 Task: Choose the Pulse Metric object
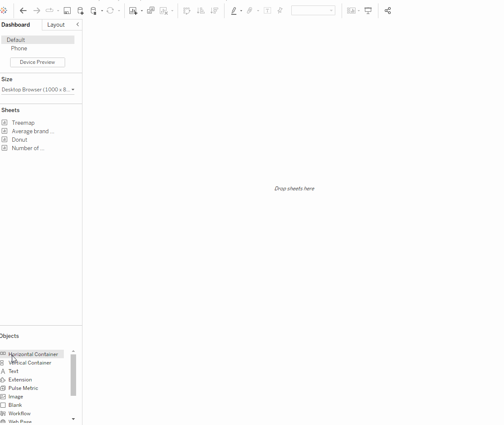point(23,388)
